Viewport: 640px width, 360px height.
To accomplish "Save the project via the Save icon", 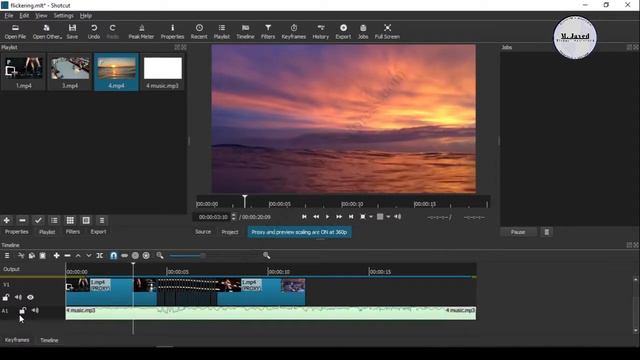I will point(72,31).
